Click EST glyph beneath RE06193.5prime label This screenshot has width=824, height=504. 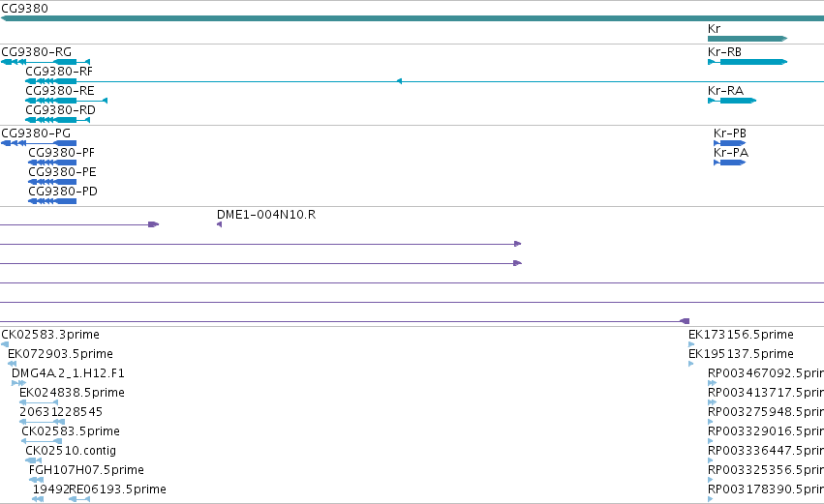point(79,499)
